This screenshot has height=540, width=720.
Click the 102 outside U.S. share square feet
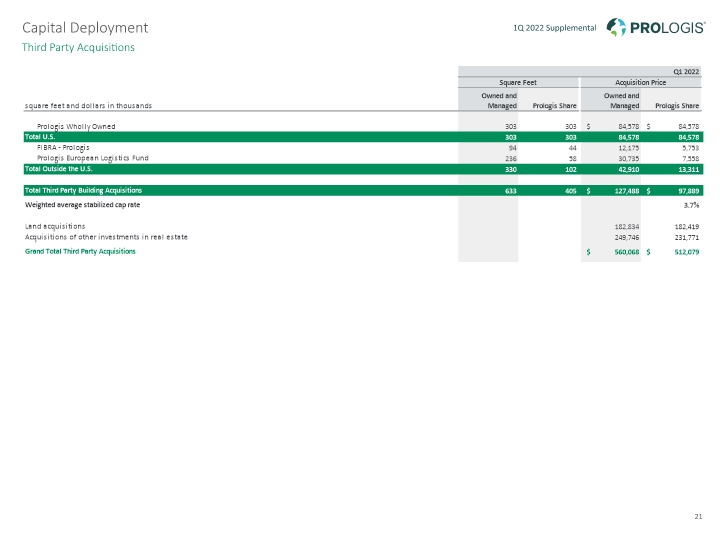coord(570,169)
